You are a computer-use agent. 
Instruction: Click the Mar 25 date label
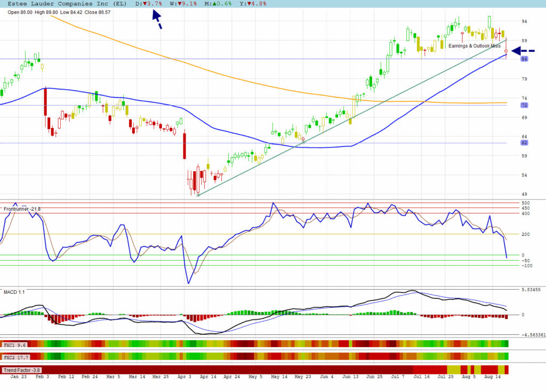(x=160, y=377)
